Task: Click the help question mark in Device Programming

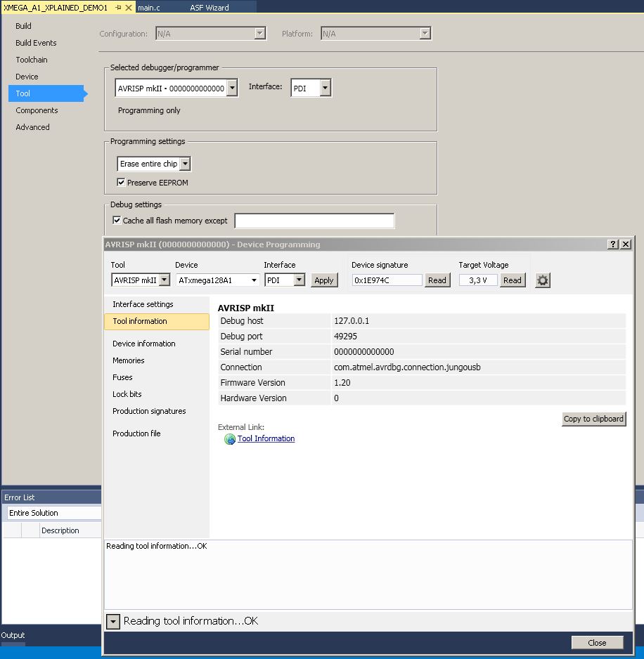Action: click(613, 244)
